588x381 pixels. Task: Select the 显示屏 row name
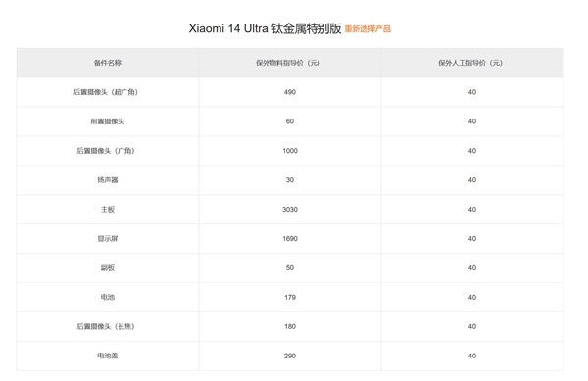(108, 239)
